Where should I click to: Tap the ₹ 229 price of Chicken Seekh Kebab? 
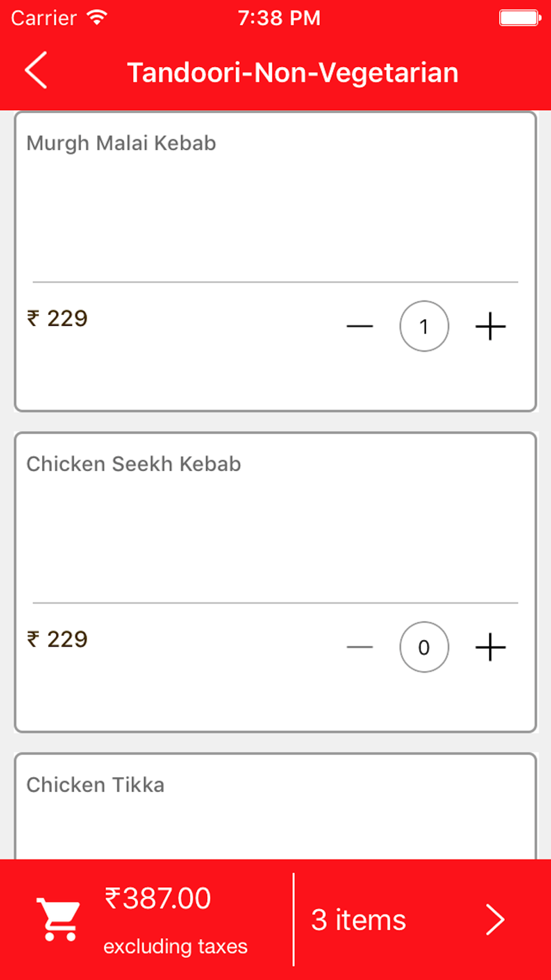[58, 639]
